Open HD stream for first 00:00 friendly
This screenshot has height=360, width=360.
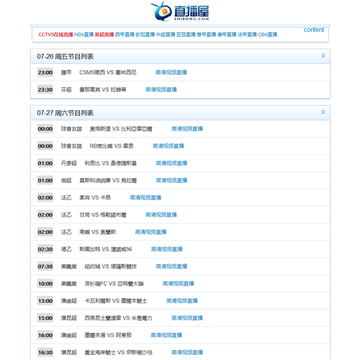(187, 129)
